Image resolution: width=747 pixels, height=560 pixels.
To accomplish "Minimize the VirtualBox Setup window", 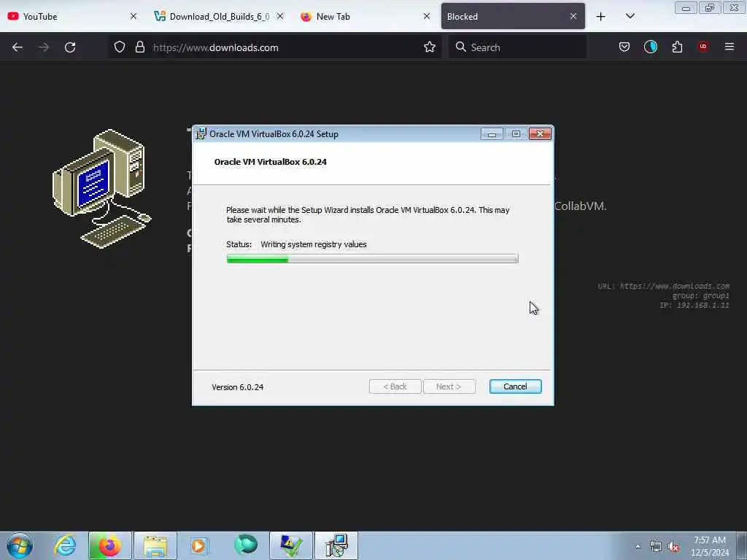I will (492, 134).
